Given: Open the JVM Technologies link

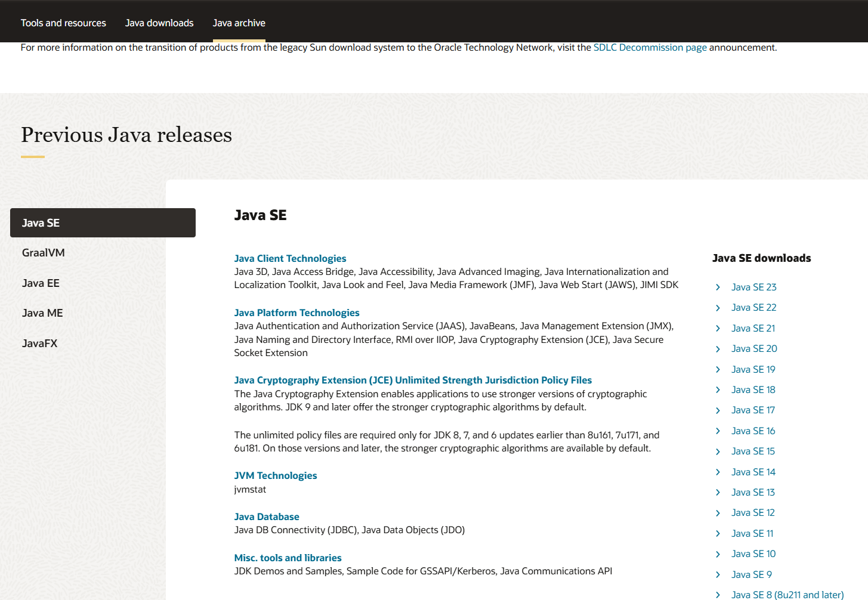Looking at the screenshot, I should tap(276, 475).
